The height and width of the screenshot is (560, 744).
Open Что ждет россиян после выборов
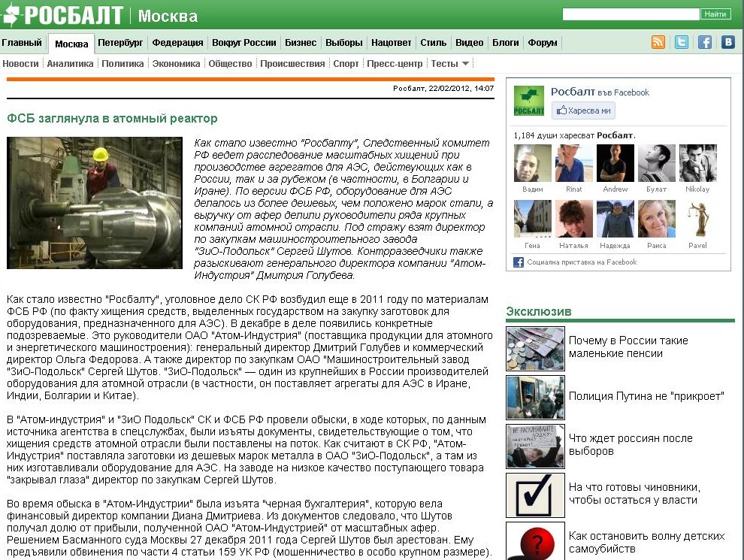630,445
